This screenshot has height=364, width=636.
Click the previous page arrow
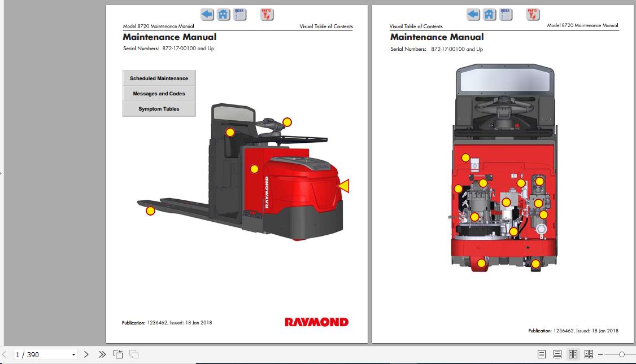5,354
